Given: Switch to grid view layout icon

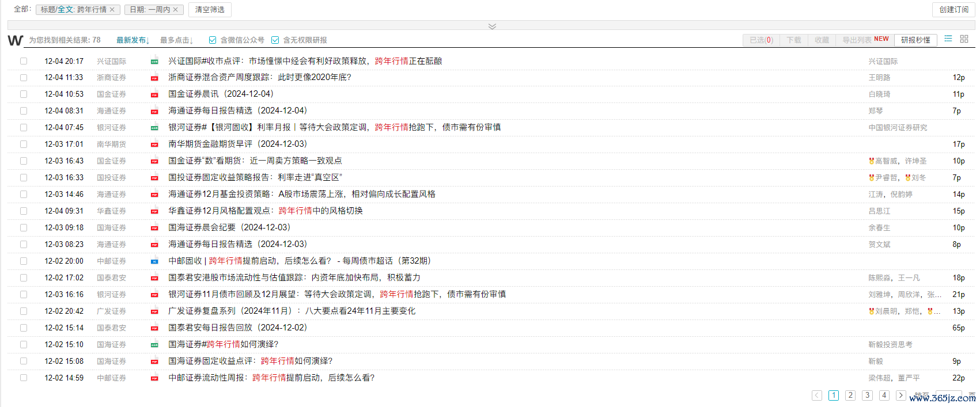Looking at the screenshot, I should click(964, 39).
